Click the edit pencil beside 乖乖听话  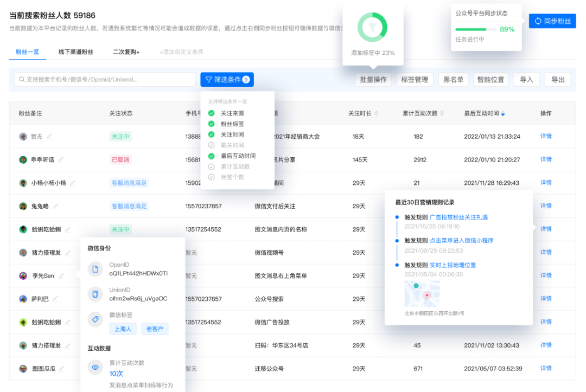point(61,159)
